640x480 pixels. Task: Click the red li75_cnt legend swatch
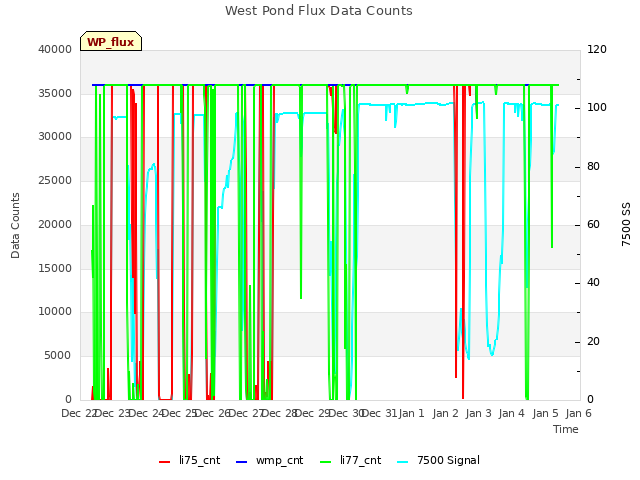164,462
